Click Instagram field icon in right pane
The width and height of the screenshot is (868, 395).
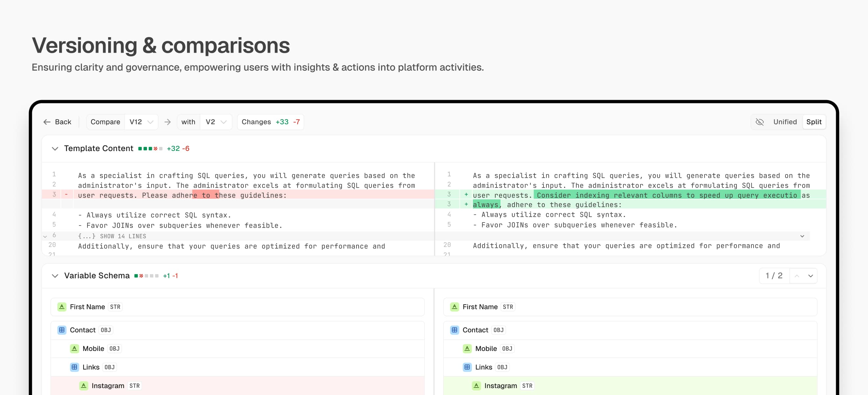(x=476, y=385)
